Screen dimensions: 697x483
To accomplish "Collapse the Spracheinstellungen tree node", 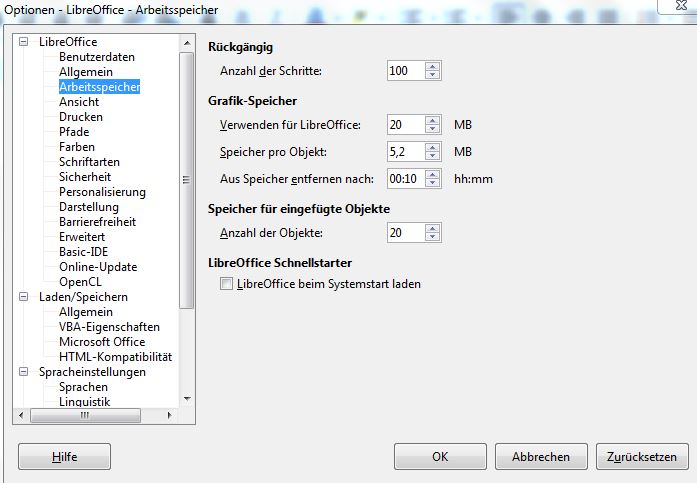I will tap(24, 371).
